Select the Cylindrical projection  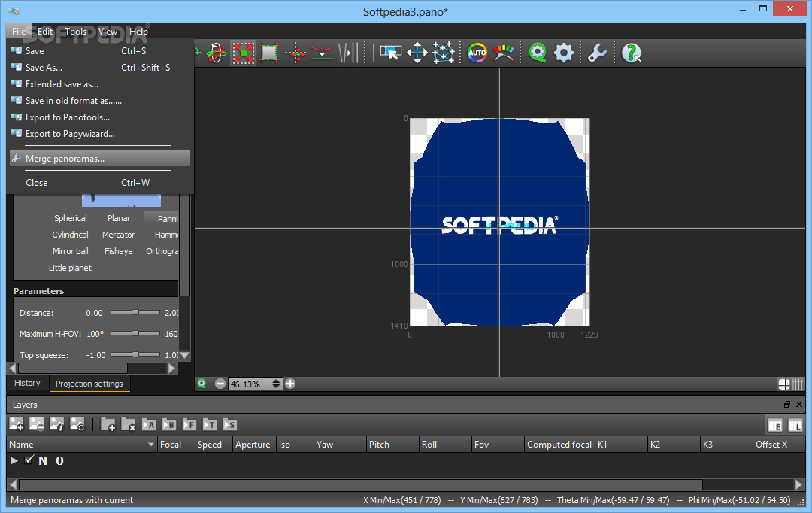click(70, 235)
